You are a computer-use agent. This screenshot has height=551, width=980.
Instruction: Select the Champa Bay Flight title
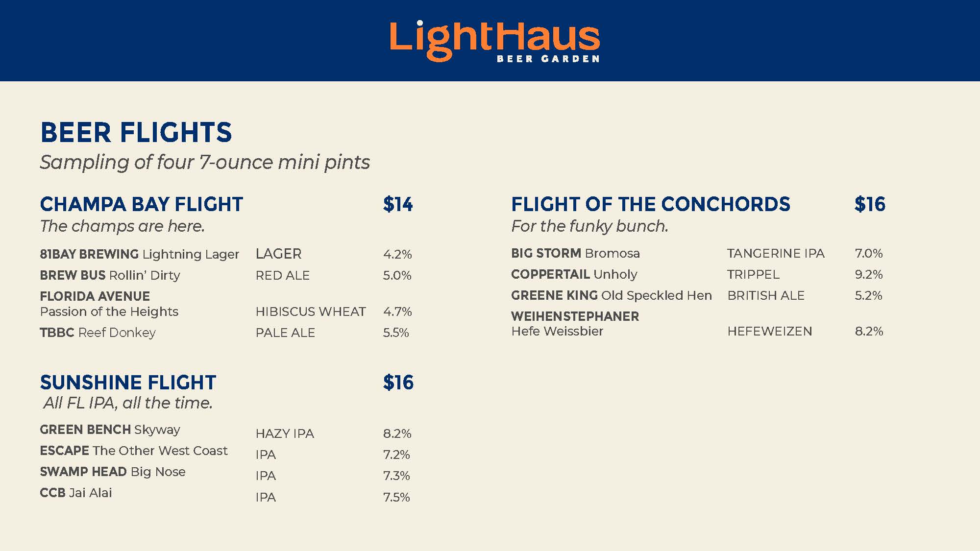141,204
